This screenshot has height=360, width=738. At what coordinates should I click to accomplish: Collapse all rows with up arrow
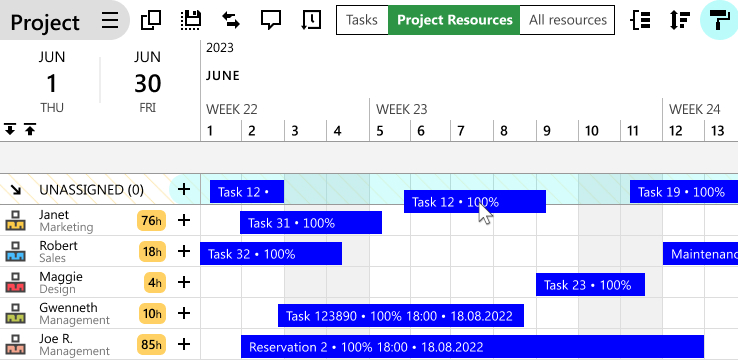[x=30, y=129]
